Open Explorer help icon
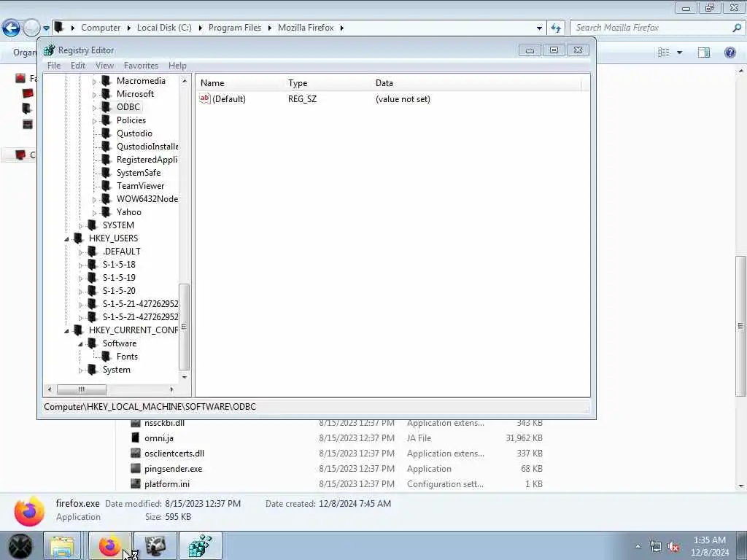747x560 pixels. [729, 52]
